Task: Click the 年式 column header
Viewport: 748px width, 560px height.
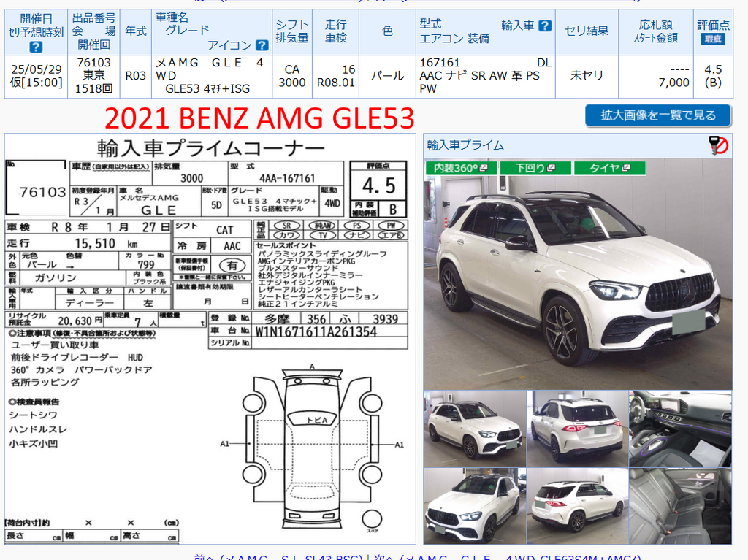Action: [135, 32]
